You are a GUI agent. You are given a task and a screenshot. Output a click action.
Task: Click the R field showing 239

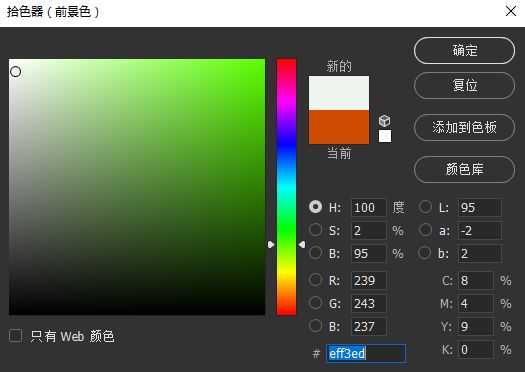pyautogui.click(x=369, y=280)
